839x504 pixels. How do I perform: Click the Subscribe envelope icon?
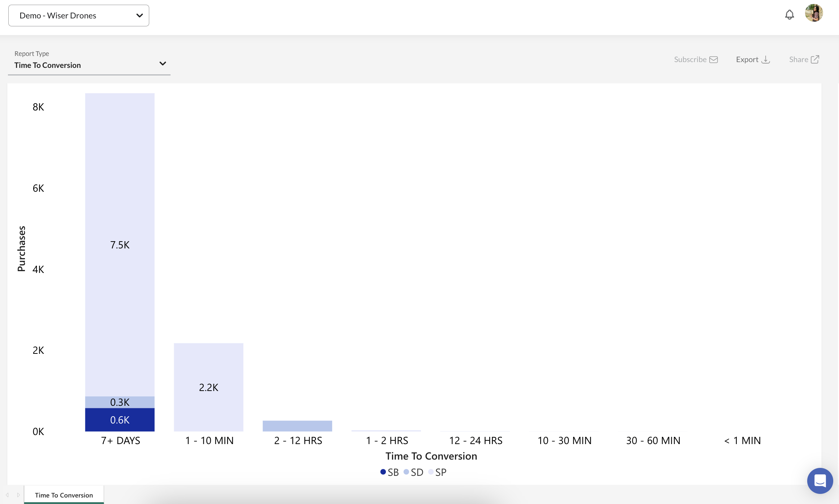pyautogui.click(x=714, y=60)
